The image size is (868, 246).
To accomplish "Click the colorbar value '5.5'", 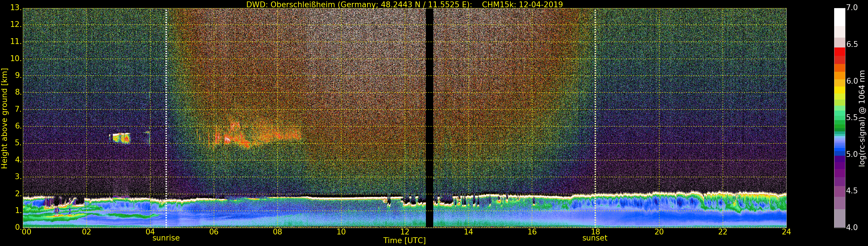I will point(852,117).
